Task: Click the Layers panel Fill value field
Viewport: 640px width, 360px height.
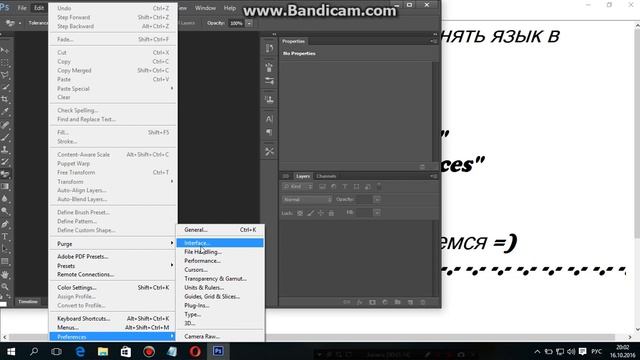Action: click(364, 213)
